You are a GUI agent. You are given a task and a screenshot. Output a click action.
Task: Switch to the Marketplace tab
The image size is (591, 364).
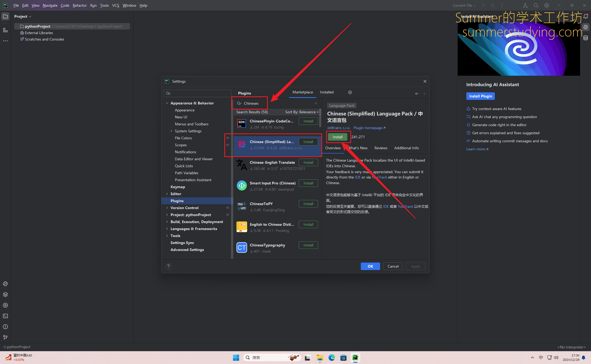(x=303, y=92)
